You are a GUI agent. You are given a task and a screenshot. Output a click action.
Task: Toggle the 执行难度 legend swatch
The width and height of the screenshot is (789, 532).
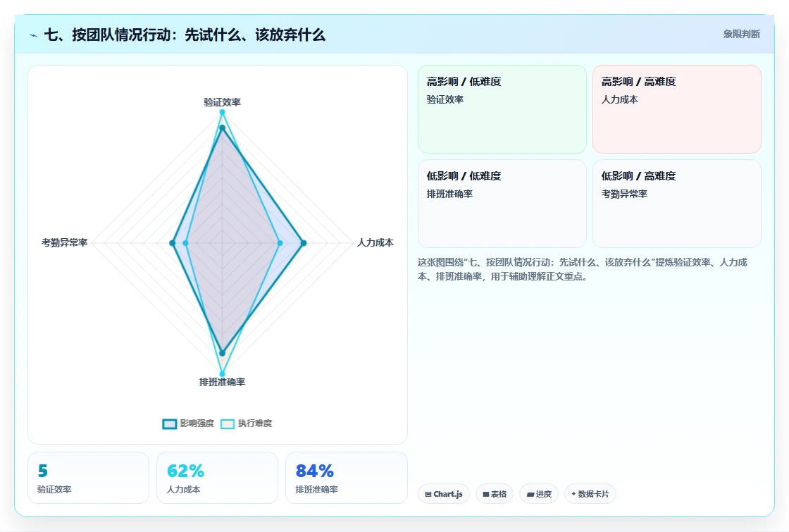click(228, 423)
